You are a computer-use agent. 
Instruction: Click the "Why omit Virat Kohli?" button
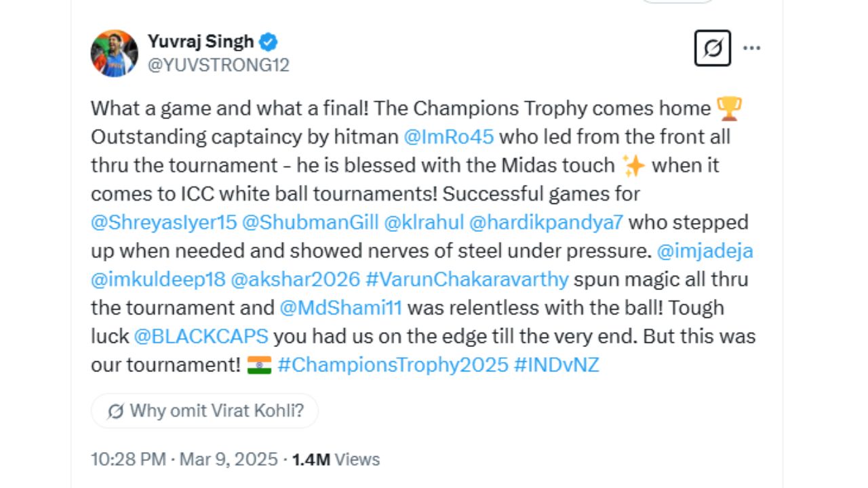click(205, 411)
